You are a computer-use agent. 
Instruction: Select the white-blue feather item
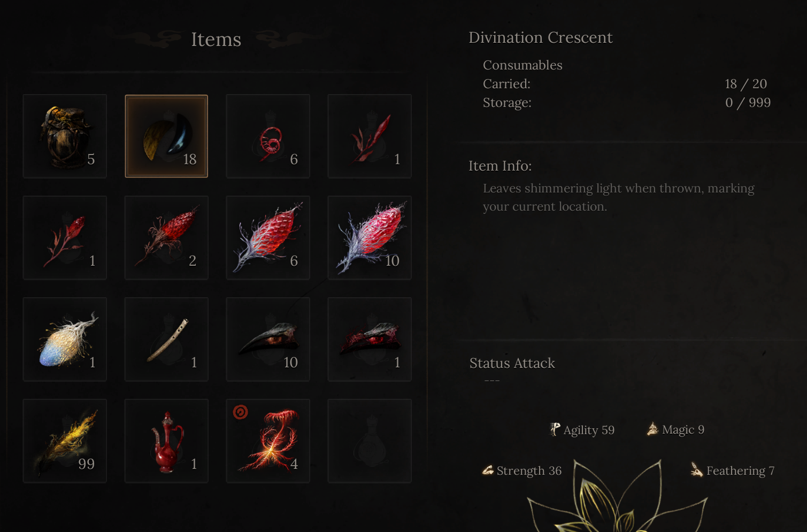coord(65,340)
